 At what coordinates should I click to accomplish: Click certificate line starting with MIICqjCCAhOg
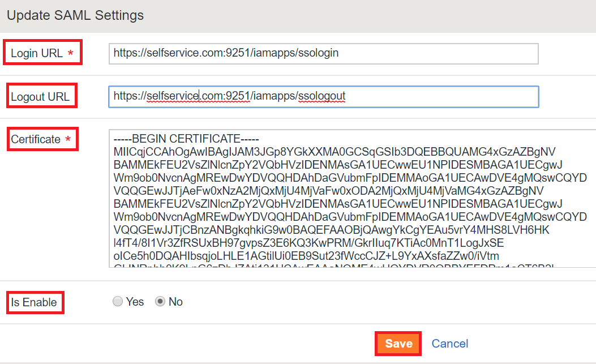(334, 152)
